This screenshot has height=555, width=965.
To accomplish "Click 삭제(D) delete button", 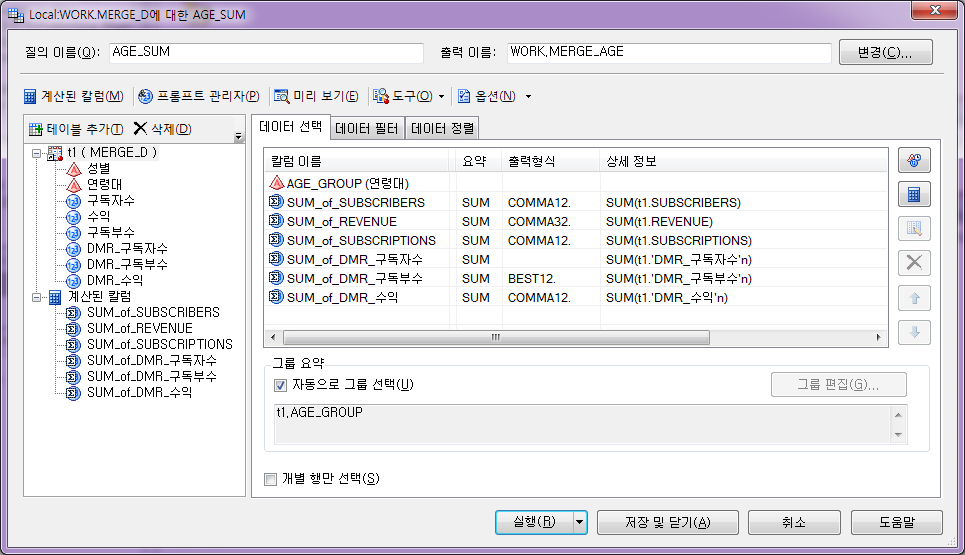I will tap(162, 129).
